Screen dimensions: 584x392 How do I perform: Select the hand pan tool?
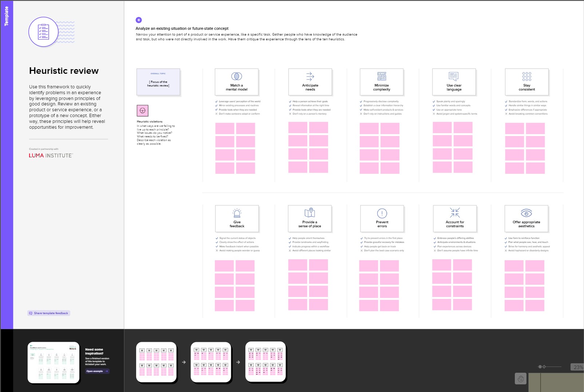tap(520, 379)
